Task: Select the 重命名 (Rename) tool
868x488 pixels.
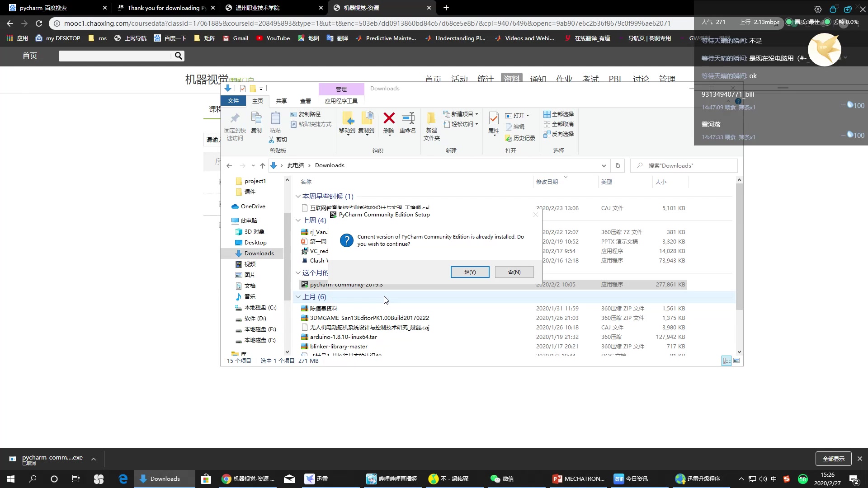Action: click(x=407, y=123)
